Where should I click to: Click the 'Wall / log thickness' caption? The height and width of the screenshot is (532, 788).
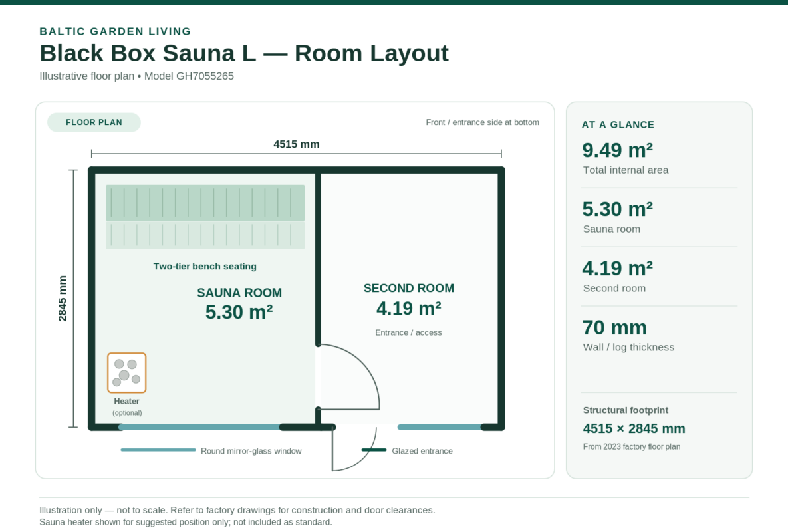coord(628,348)
